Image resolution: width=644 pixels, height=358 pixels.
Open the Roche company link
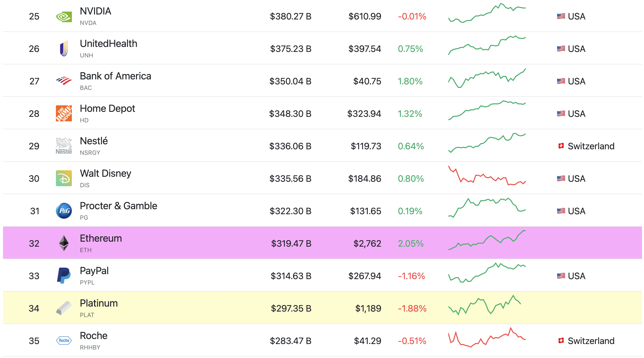(94, 336)
